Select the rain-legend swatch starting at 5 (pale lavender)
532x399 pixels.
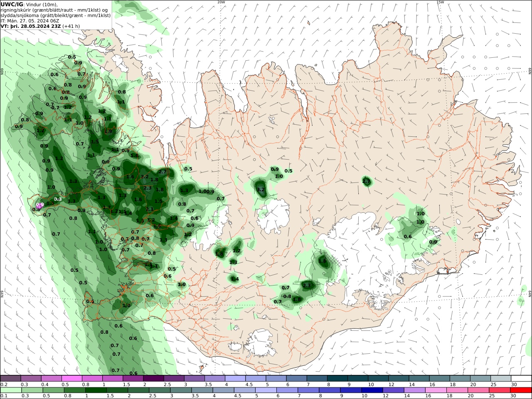tap(266, 390)
